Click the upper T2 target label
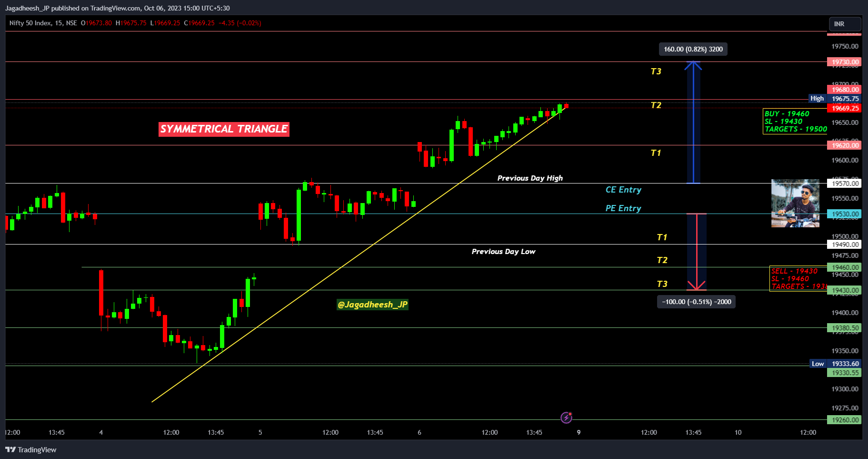Image resolution: width=868 pixels, height=459 pixels. (656, 105)
